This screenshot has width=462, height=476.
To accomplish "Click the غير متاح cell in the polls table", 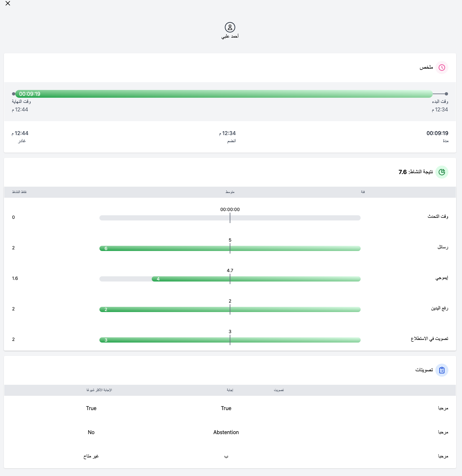I will [91, 456].
